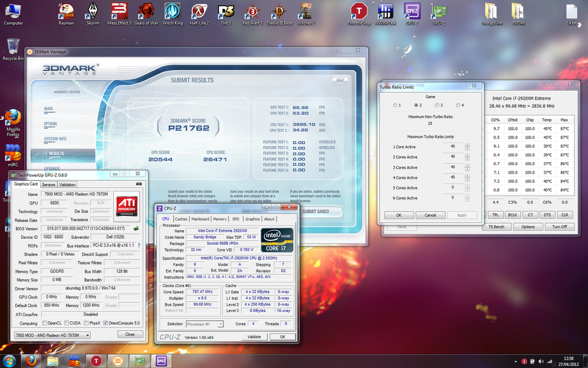Image resolution: width=588 pixels, height=368 pixels.
Task: Open the Caches tab in CPU-Z
Action: click(x=181, y=219)
